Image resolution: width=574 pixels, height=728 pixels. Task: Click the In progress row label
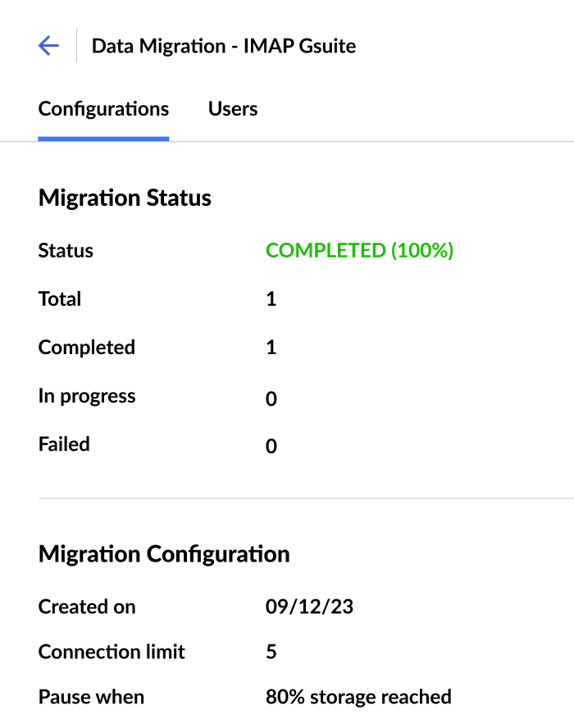pos(87,397)
